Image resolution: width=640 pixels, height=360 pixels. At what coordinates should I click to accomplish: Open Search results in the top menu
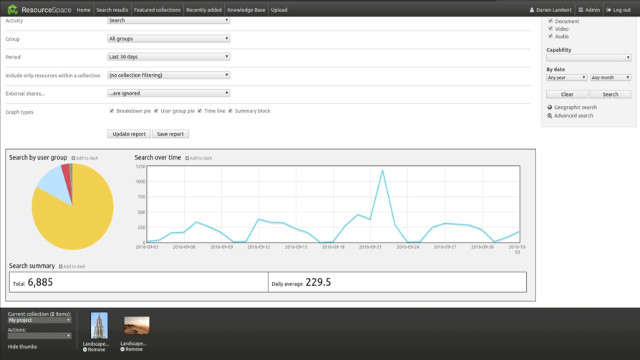coord(112,10)
